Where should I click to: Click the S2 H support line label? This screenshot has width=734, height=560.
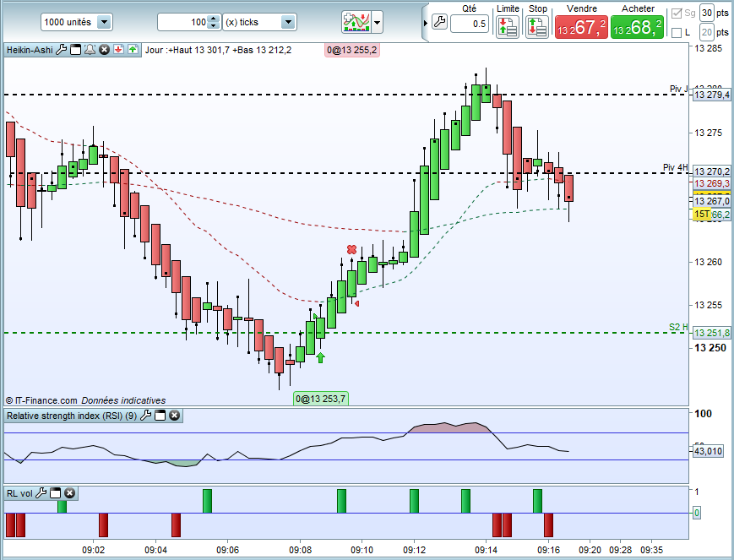[x=678, y=327]
